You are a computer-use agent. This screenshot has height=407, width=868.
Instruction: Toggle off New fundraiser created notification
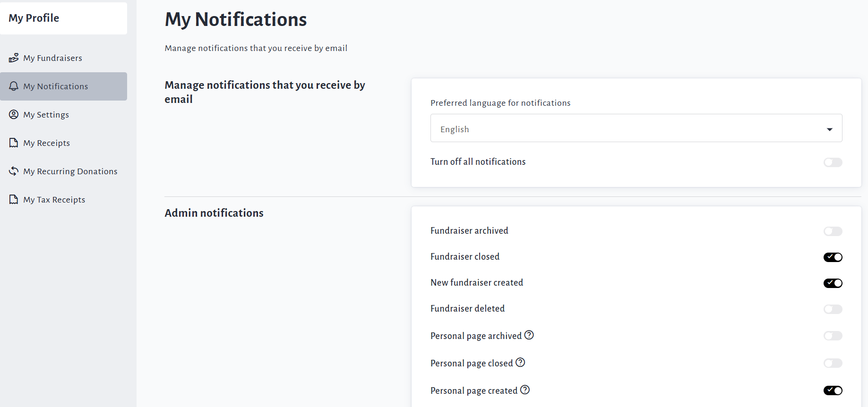pos(833,283)
